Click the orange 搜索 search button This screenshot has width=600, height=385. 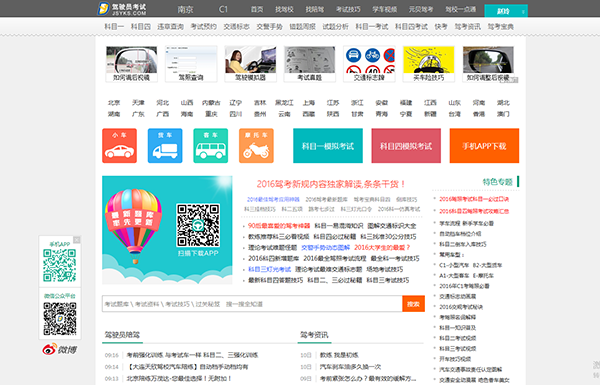coord(413,304)
